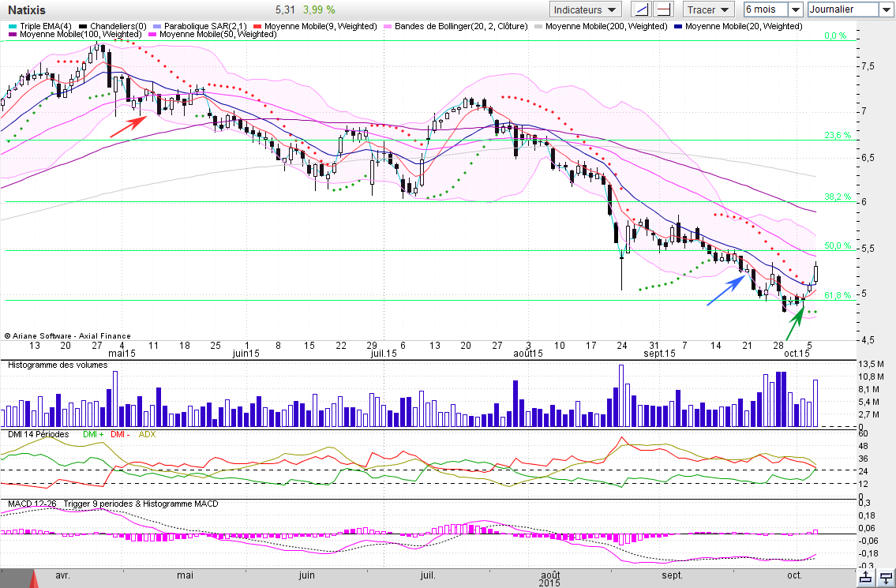The image size is (896, 588).
Task: Click the juil.15 date axis label
Action: click(384, 353)
